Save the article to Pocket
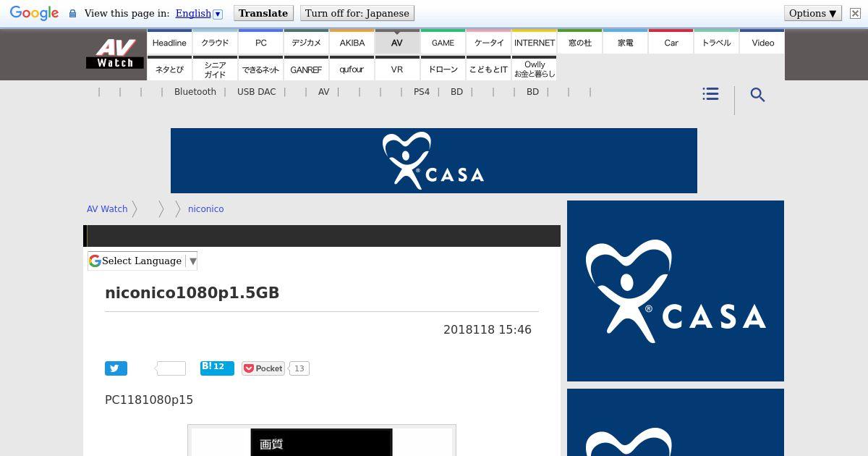868x456 pixels. pos(263,368)
